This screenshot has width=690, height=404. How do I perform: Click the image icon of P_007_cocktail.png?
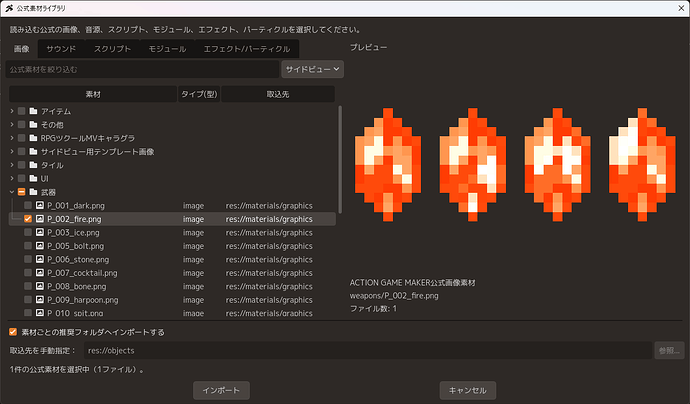coord(40,273)
